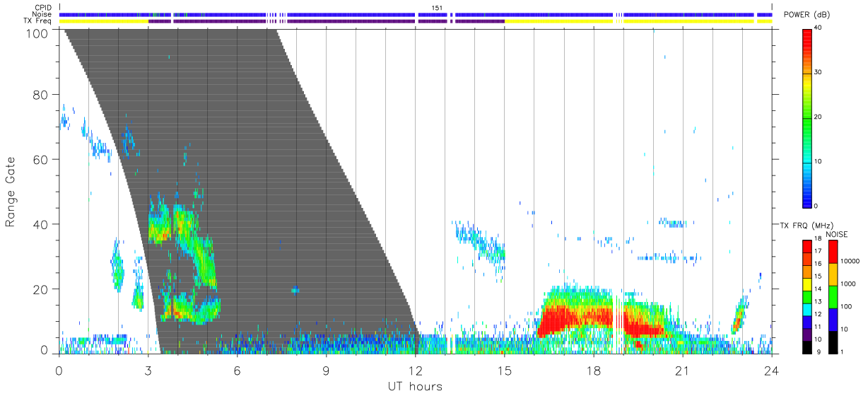Click x-axis tick label '9'
Image resolution: width=868 pixels, height=401 pixels.
point(327,370)
